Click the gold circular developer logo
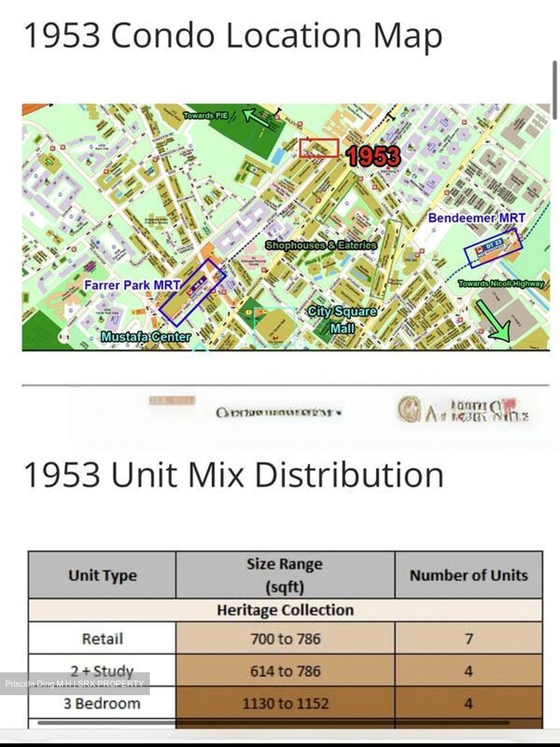The height and width of the screenshot is (747, 560). (x=409, y=409)
